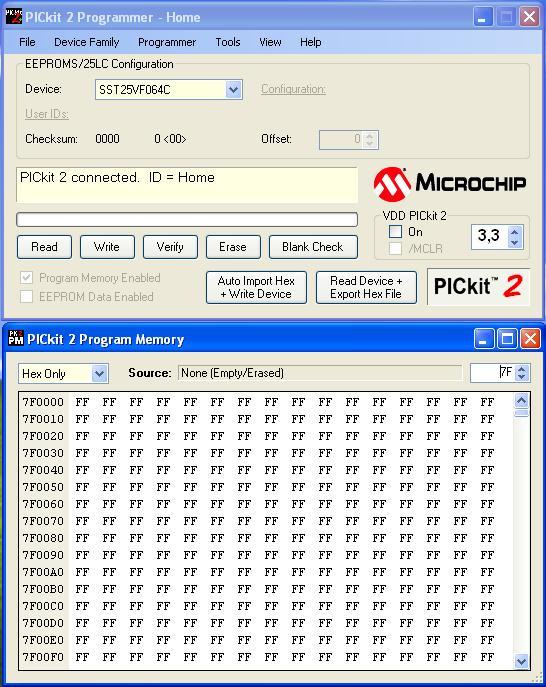The image size is (546, 687).
Task: Click address row 7F0090
Action: click(43, 555)
